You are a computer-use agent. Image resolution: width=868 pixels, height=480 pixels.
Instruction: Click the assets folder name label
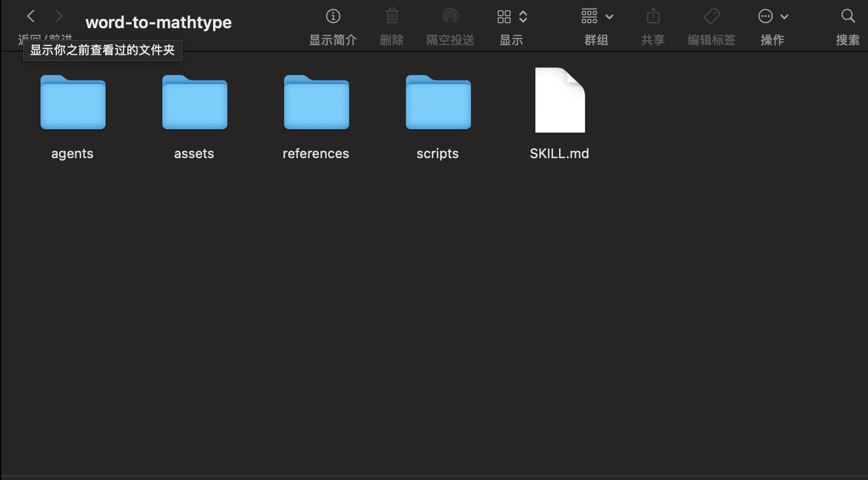(194, 154)
